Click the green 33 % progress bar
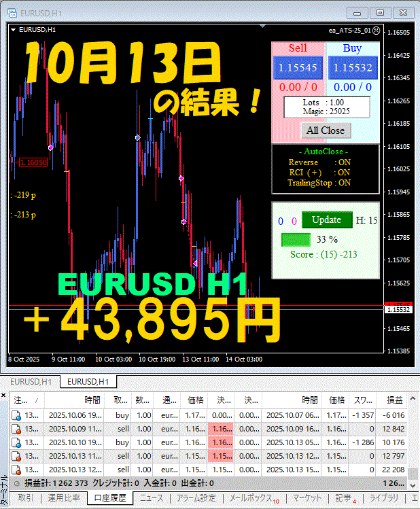Viewport: 420px width, 509px height. 296,239
